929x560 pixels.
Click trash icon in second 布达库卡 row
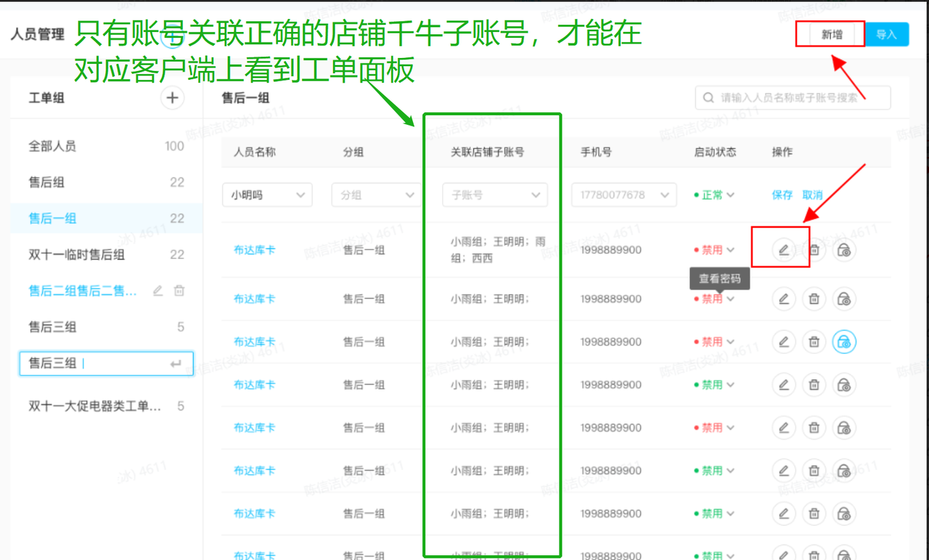(814, 299)
